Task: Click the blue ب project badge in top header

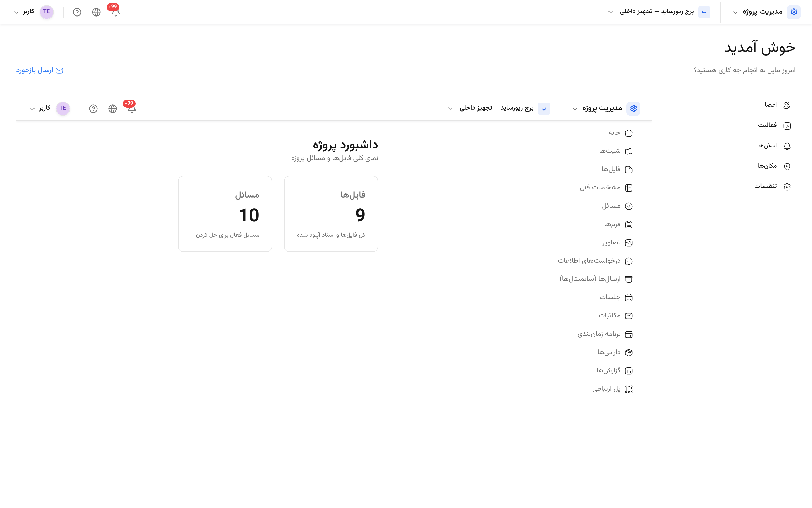Action: point(704,12)
